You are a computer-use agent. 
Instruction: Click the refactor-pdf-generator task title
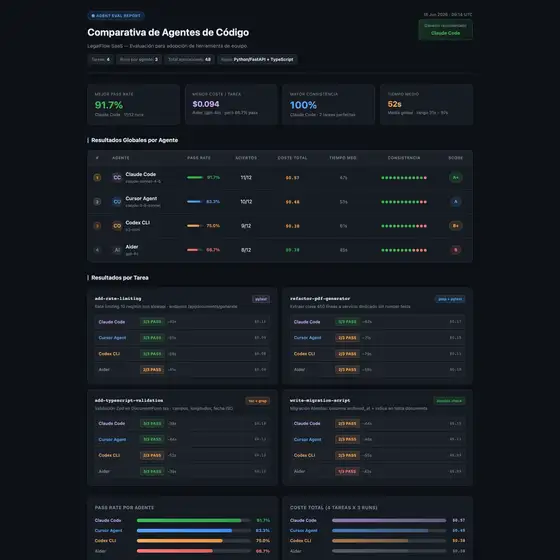[320, 299]
